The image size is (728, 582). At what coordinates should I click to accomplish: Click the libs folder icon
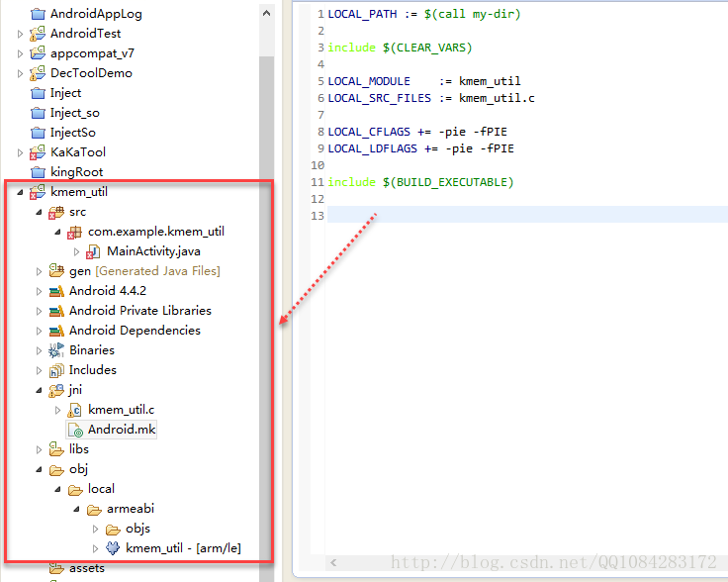[56, 449]
